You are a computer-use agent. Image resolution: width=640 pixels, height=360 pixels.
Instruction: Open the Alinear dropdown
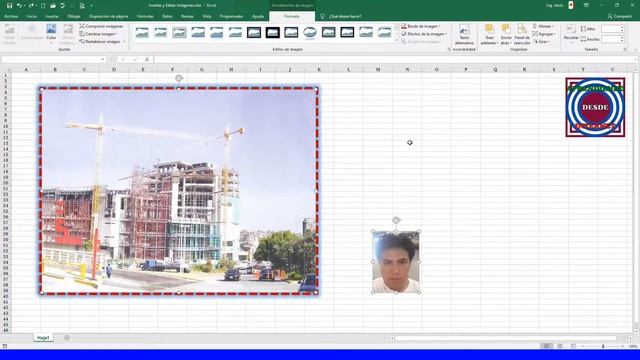pos(543,26)
